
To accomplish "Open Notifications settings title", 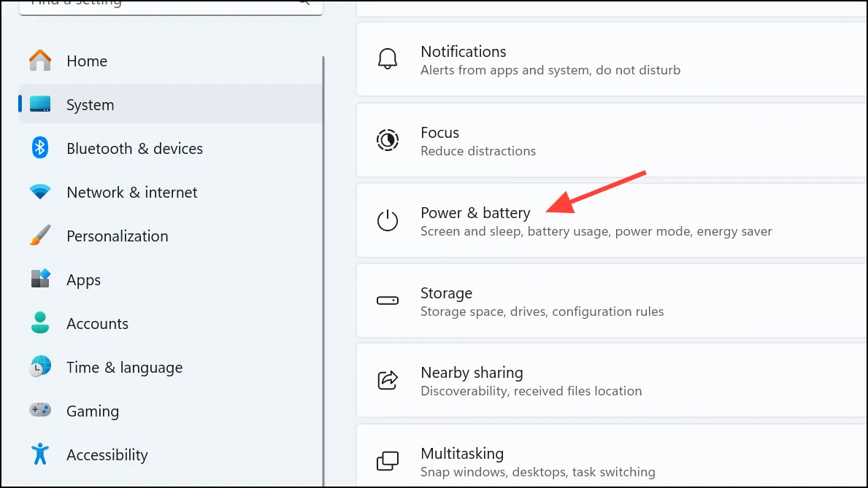I will (464, 52).
